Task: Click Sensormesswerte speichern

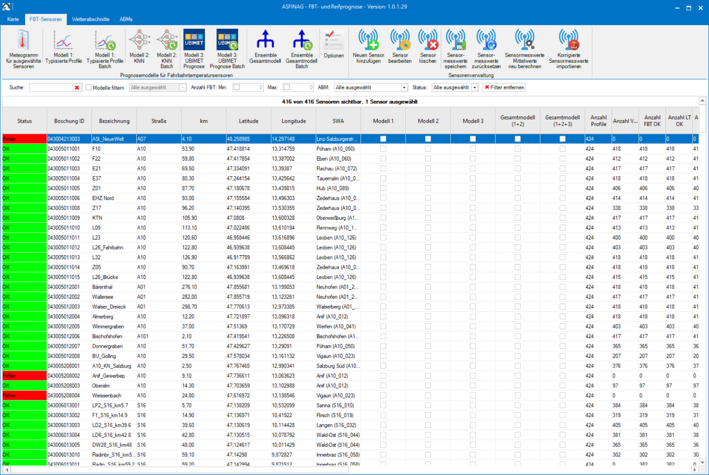Action: click(455, 49)
